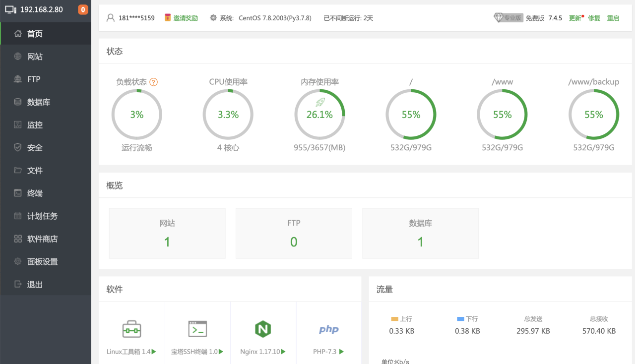Open the 网站 sidebar menu
The height and width of the screenshot is (364, 635).
coord(35,57)
